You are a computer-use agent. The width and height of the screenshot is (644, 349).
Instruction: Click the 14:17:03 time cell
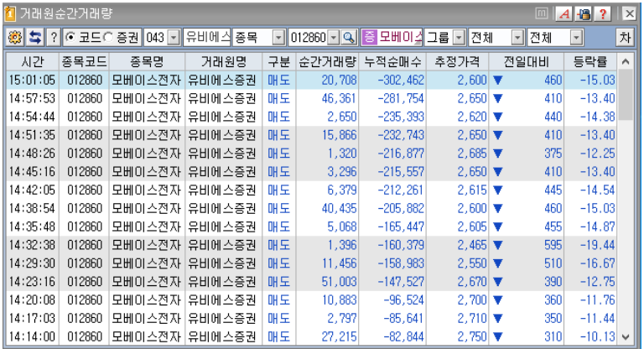32,318
